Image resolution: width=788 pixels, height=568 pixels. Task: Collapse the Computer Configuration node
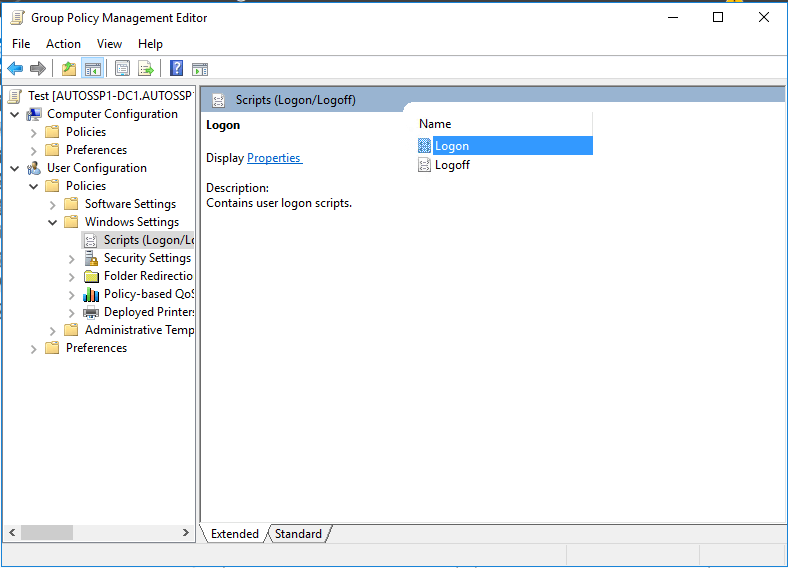tap(15, 115)
